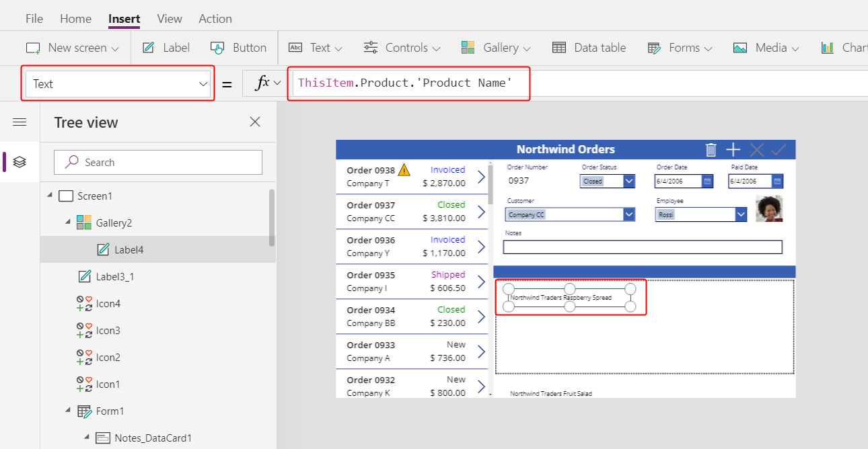This screenshot has height=449, width=868.
Task: Open the File menu
Action: click(34, 19)
